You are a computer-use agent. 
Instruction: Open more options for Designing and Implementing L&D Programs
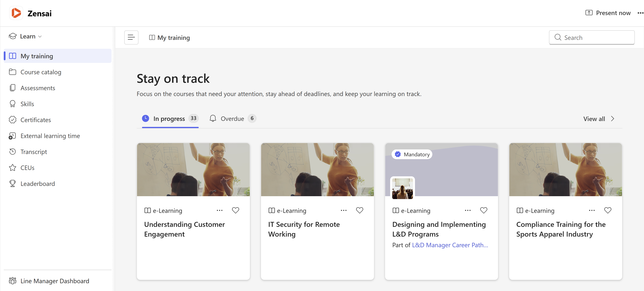tap(467, 211)
